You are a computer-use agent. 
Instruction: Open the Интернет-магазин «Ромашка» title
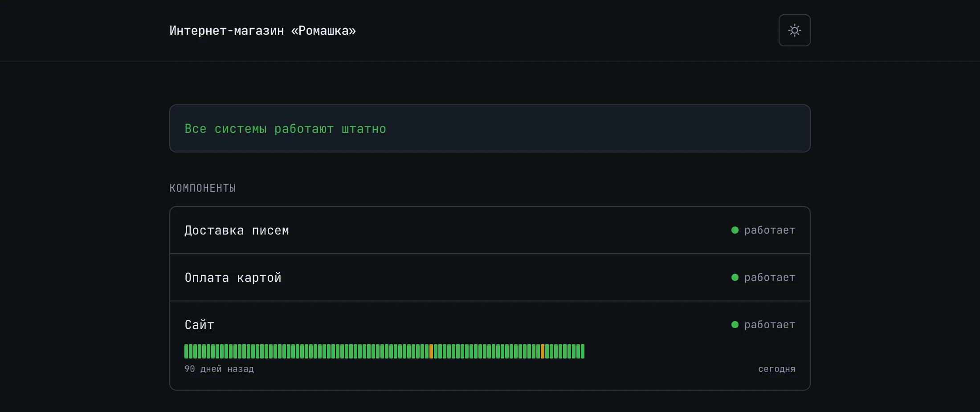[263, 30]
